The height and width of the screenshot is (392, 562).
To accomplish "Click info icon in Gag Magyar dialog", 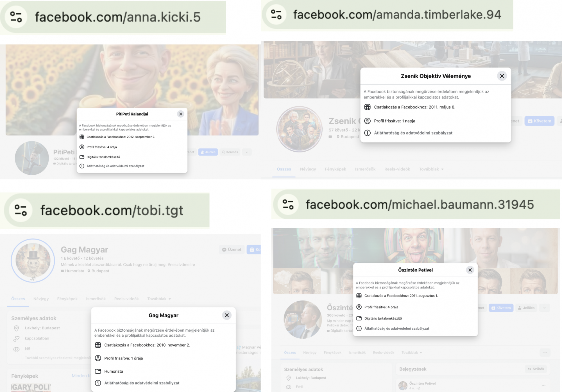I will [98, 383].
